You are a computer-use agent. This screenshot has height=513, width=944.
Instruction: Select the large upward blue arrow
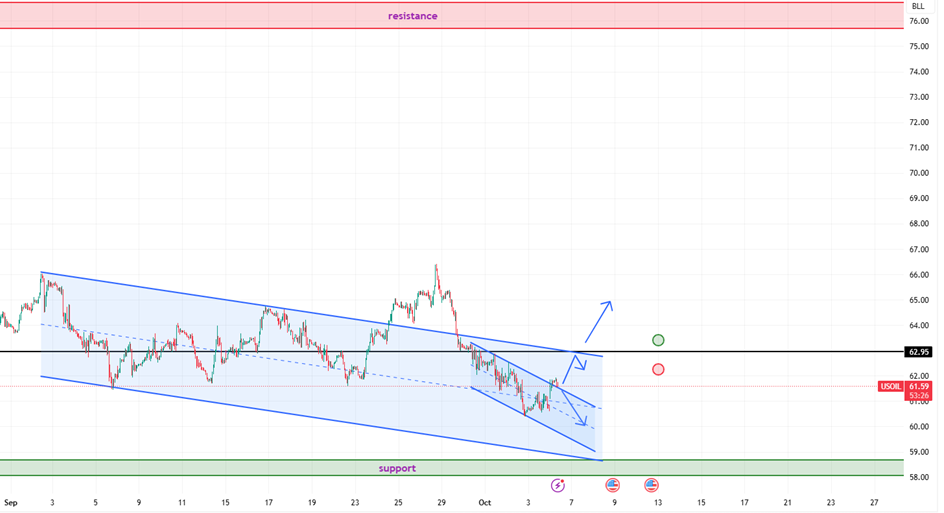pyautogui.click(x=598, y=320)
